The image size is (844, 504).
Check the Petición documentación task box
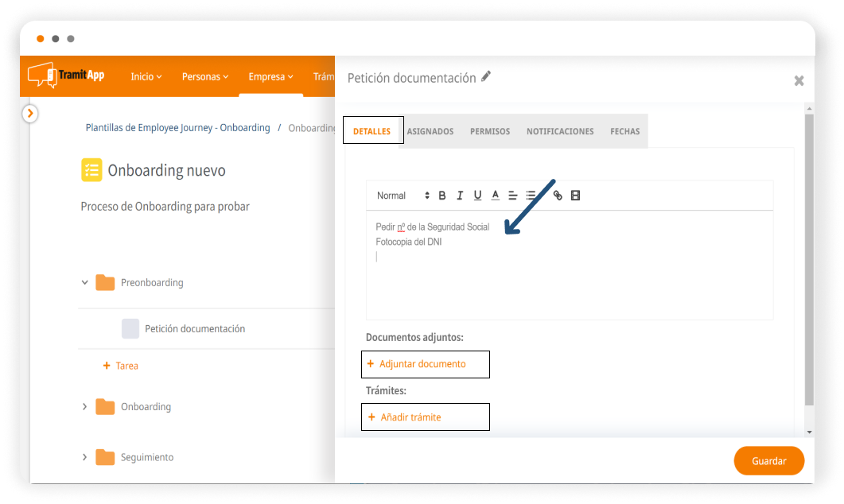point(130,328)
